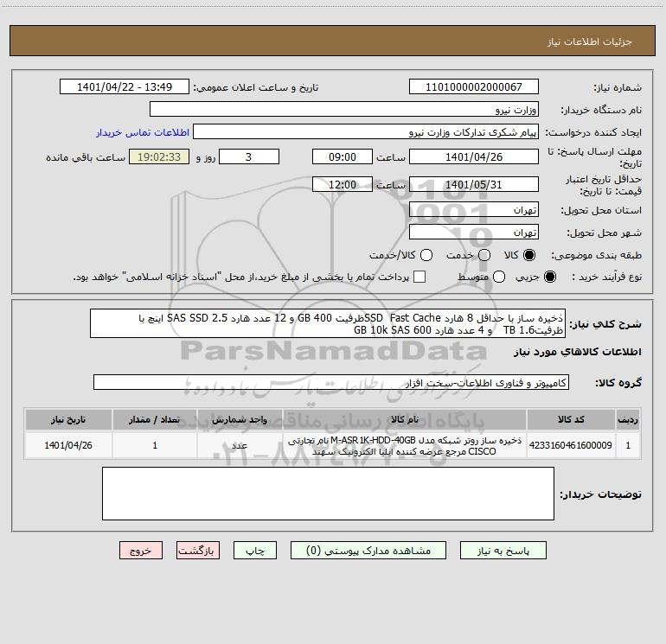Click the announcement date field 1401/04/22 - 13:49

(x=125, y=86)
